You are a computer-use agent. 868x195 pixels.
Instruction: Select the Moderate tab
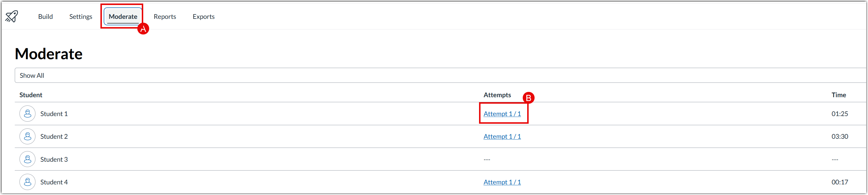point(123,16)
